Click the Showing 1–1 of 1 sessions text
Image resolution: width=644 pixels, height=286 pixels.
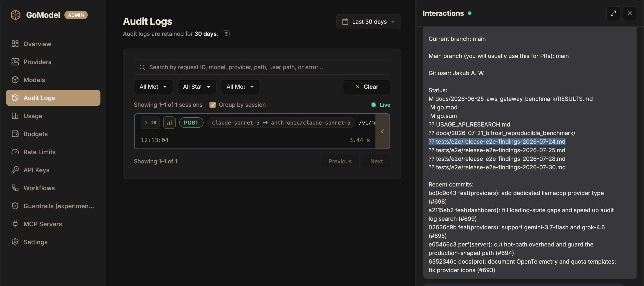[x=168, y=105]
